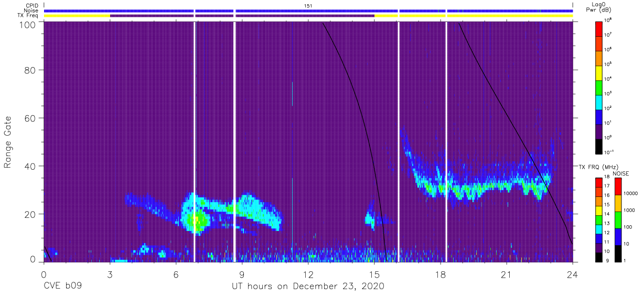
Task: Click the y-axis tick label '80'
Action: [29, 70]
